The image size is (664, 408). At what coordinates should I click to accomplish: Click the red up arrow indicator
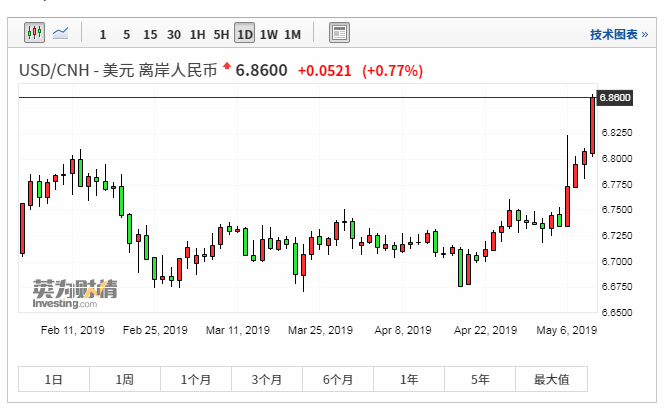[x=227, y=65]
